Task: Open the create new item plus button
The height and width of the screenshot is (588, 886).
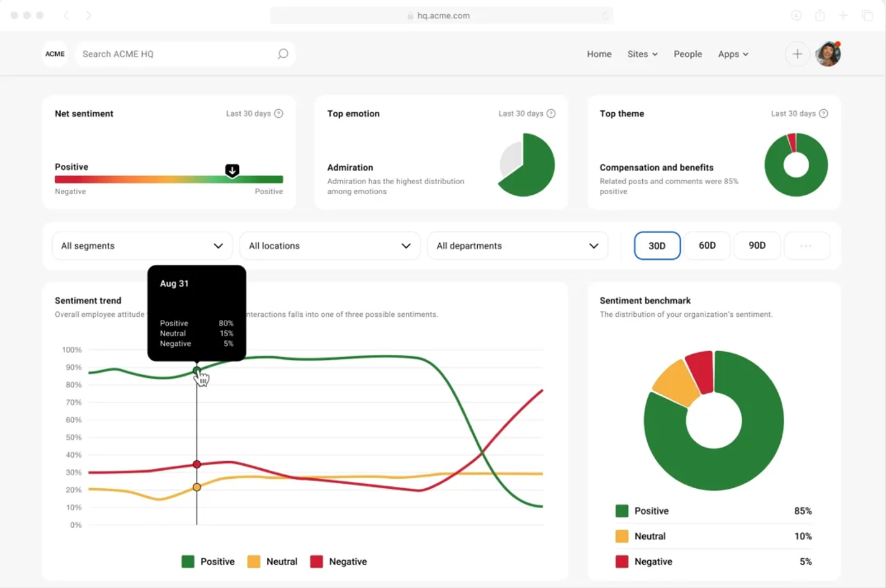Action: [797, 54]
